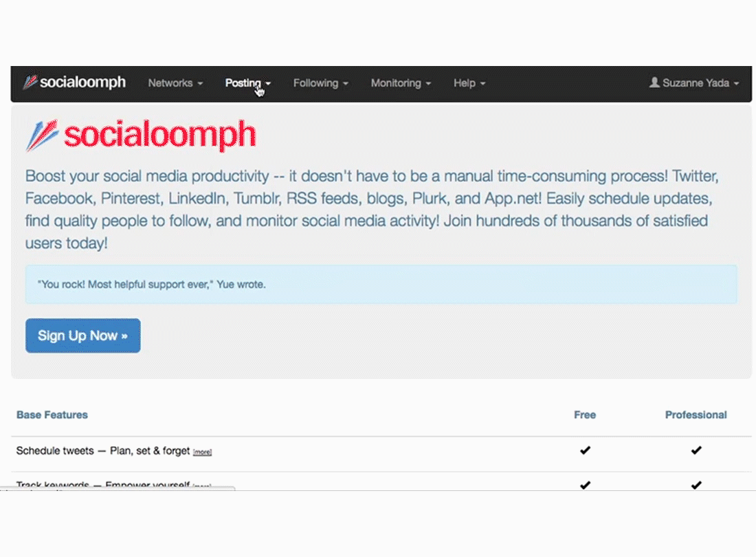
Task: Click the socialoomph brand text in navbar
Action: (x=82, y=82)
